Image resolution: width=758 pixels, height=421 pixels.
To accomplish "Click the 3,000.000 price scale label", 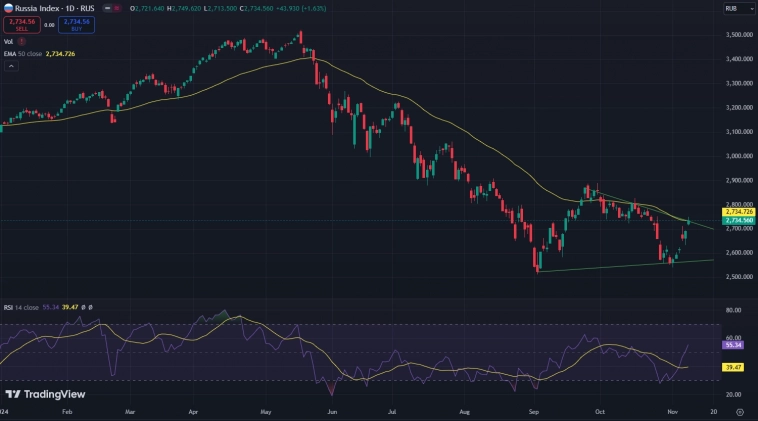I will pos(739,156).
